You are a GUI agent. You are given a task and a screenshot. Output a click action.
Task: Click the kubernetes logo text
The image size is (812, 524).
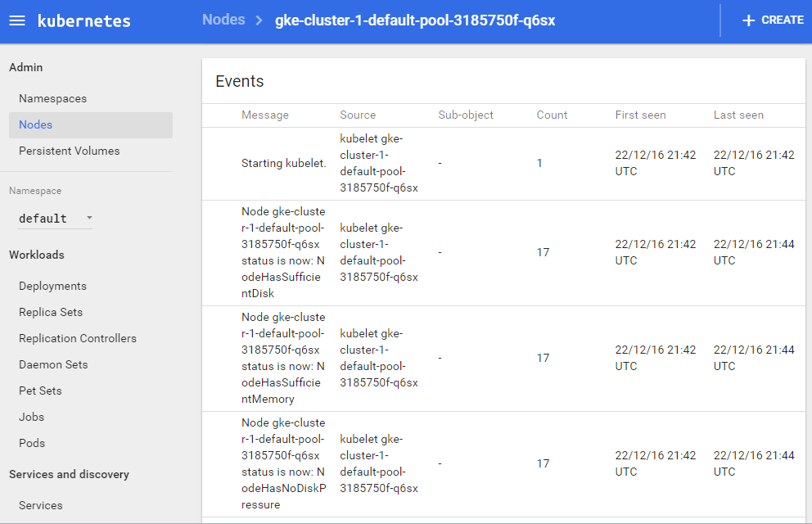click(84, 21)
